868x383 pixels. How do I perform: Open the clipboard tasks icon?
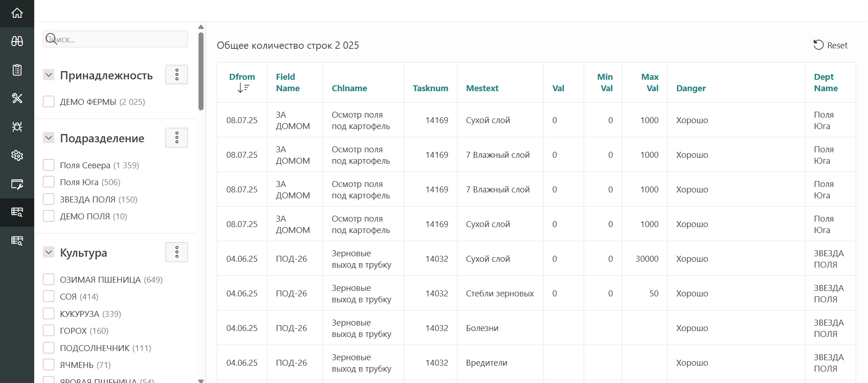click(17, 70)
